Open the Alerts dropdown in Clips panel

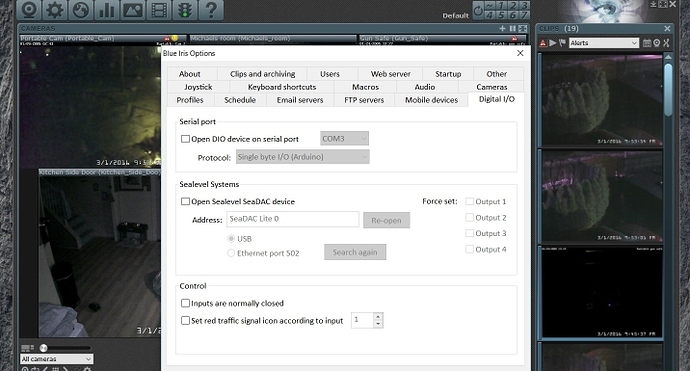[x=604, y=43]
